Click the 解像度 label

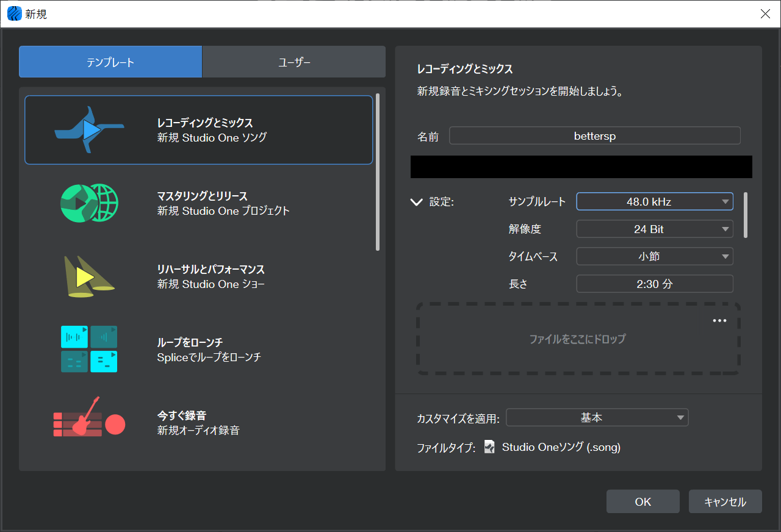(525, 229)
